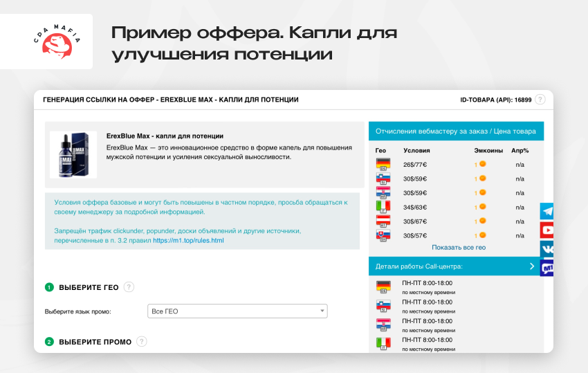Open the m1.top/rules.html link
This screenshot has width=588, height=373.
tap(188, 241)
